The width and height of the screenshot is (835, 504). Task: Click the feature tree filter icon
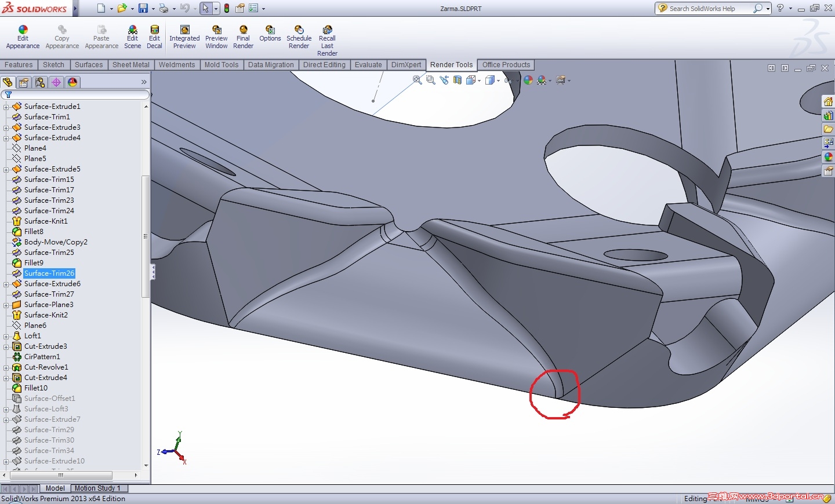click(x=8, y=94)
